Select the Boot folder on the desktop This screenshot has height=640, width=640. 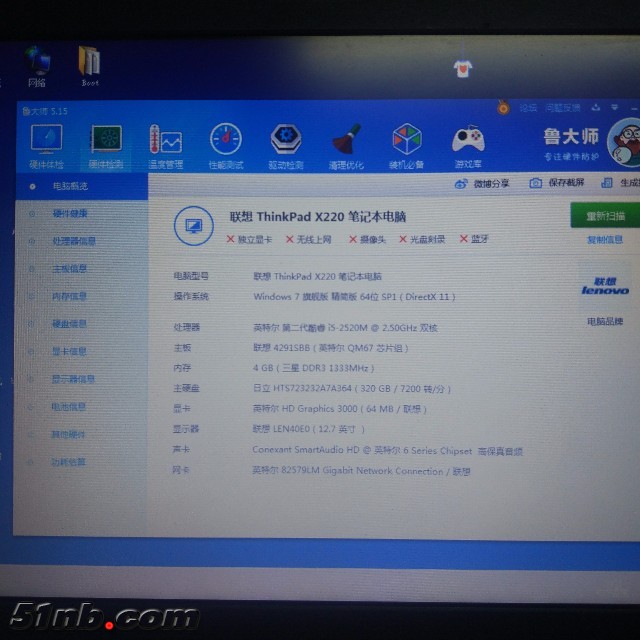tap(89, 66)
